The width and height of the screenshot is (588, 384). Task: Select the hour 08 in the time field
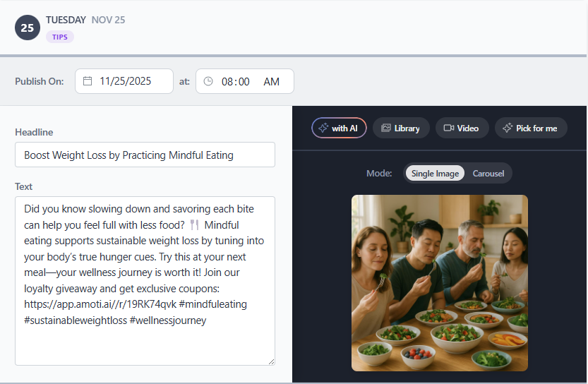click(x=227, y=81)
